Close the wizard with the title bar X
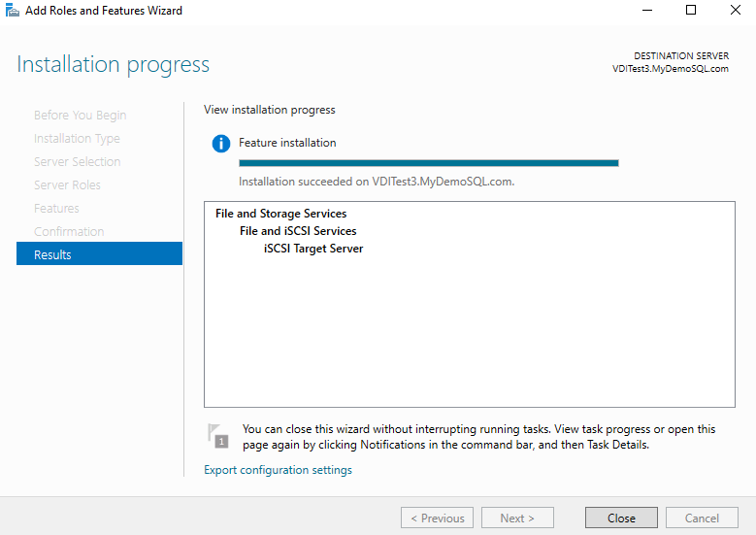Screen dimensions: 756x535 [736, 10]
